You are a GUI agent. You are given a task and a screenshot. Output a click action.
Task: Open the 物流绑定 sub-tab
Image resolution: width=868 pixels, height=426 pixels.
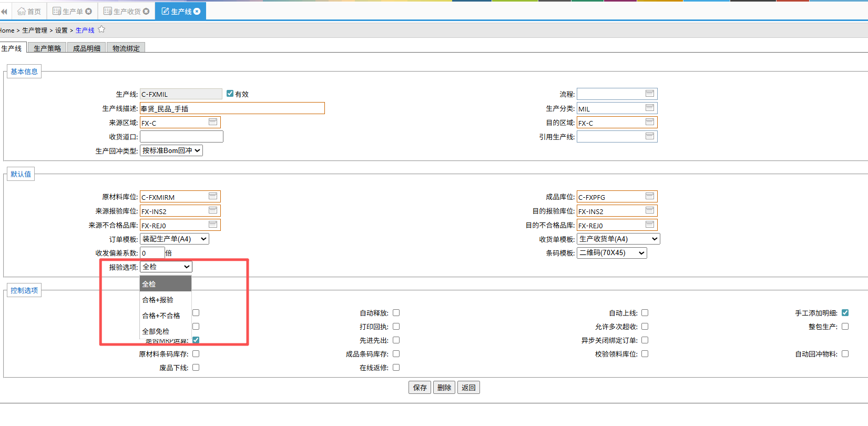(126, 48)
